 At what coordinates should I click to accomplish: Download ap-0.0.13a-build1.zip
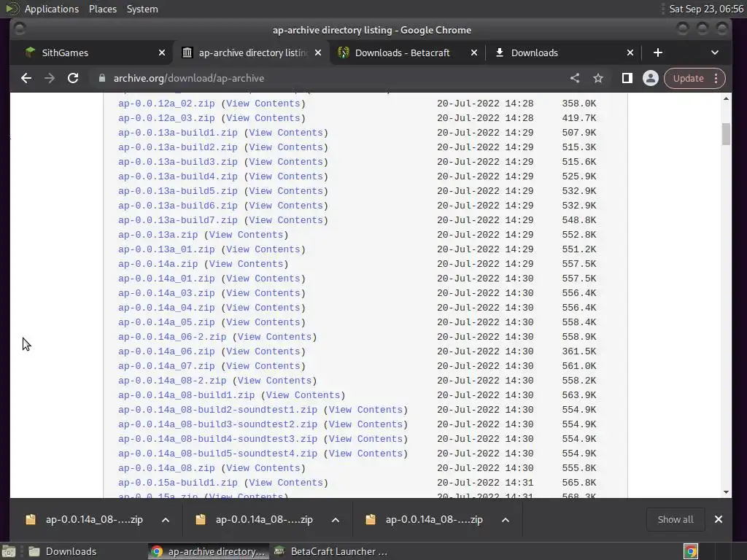(x=178, y=133)
